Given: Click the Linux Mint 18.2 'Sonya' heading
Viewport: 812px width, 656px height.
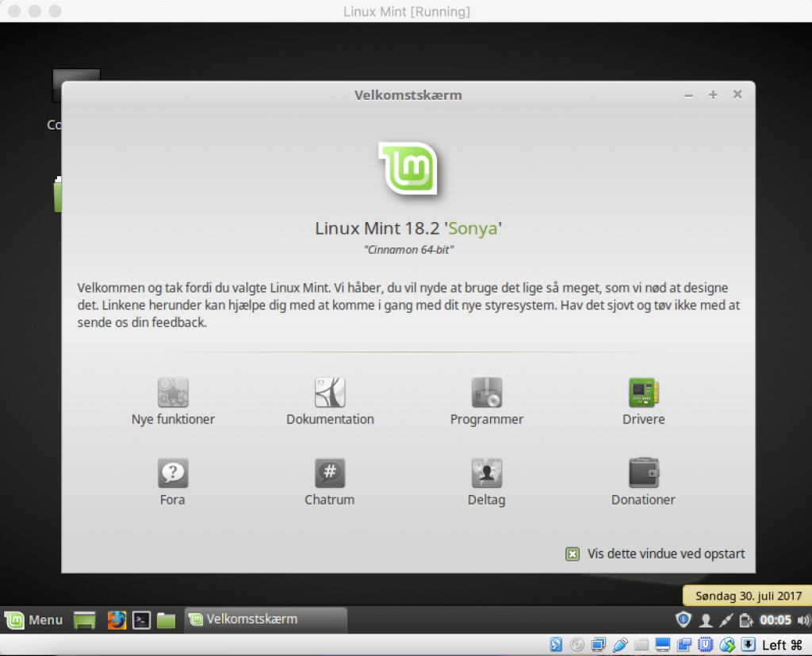Looking at the screenshot, I should click(408, 228).
